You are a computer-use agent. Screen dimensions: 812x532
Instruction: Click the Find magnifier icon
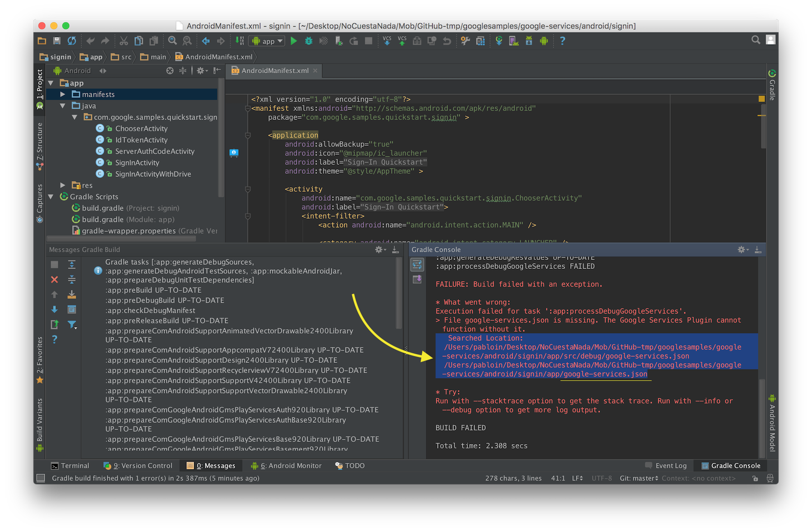[x=172, y=41]
